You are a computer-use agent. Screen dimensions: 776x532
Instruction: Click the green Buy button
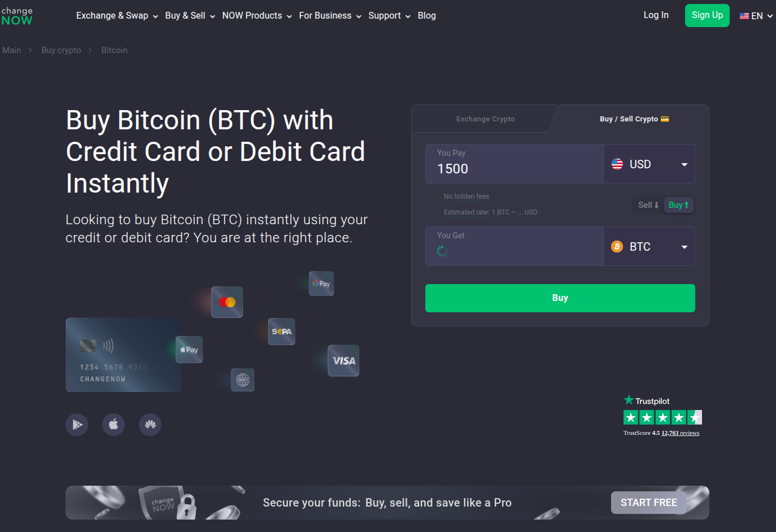point(560,298)
